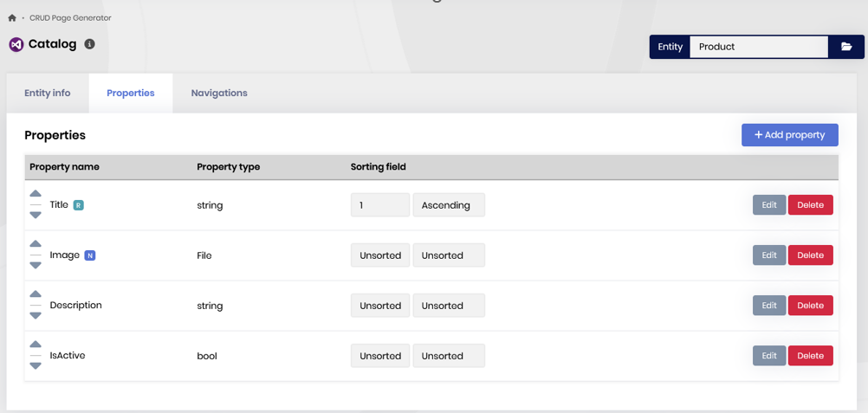Click the Catalog info icon
Image resolution: width=868 pixels, height=413 pixels.
click(x=89, y=44)
